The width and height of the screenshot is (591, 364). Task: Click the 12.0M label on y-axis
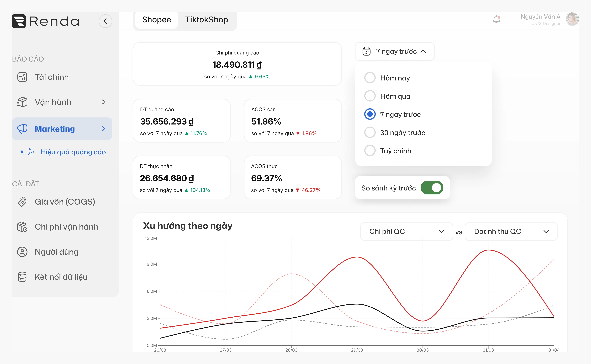[151, 238]
